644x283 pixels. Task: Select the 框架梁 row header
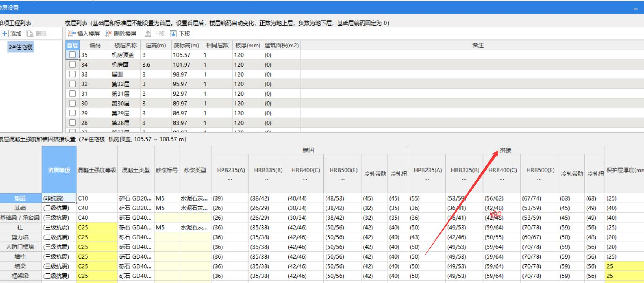[20, 276]
